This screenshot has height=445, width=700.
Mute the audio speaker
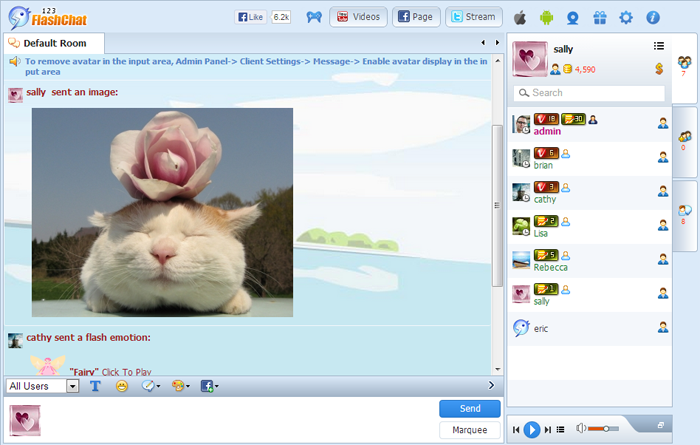coord(580,429)
